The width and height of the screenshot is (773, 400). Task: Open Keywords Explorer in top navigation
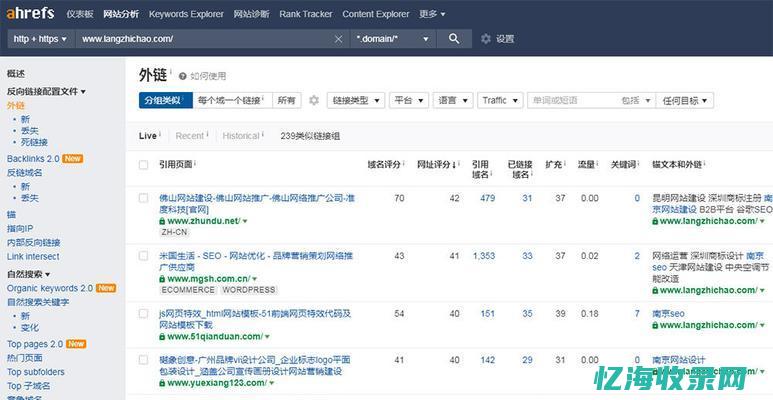186,14
